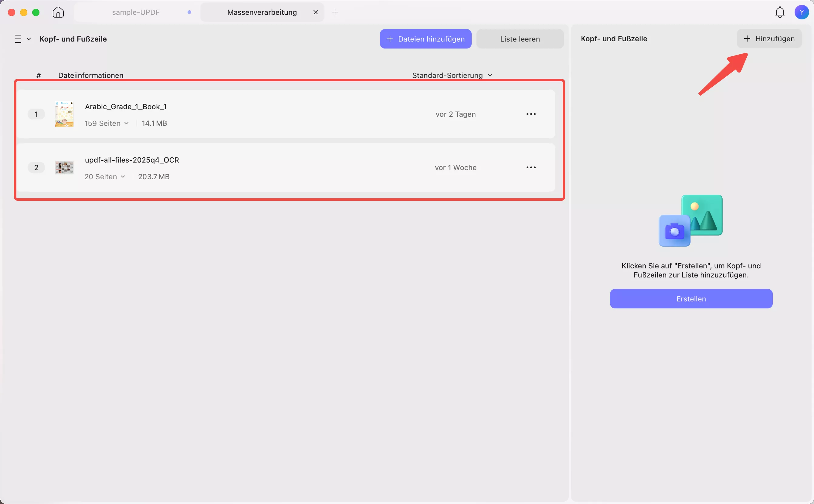Close the Massenverarbeitung tab
The width and height of the screenshot is (814, 504).
point(315,12)
